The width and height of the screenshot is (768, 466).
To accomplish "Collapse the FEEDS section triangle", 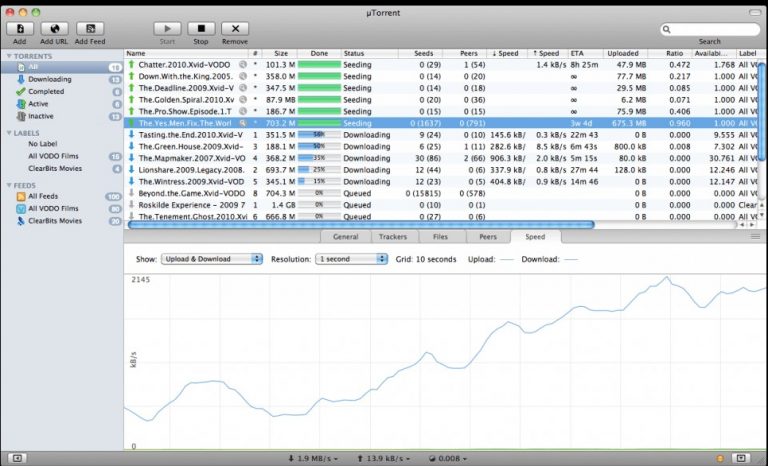I will coord(9,185).
